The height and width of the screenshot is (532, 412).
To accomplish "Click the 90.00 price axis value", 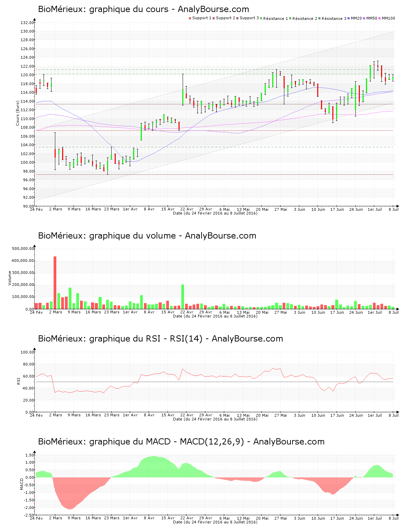I will point(28,206).
